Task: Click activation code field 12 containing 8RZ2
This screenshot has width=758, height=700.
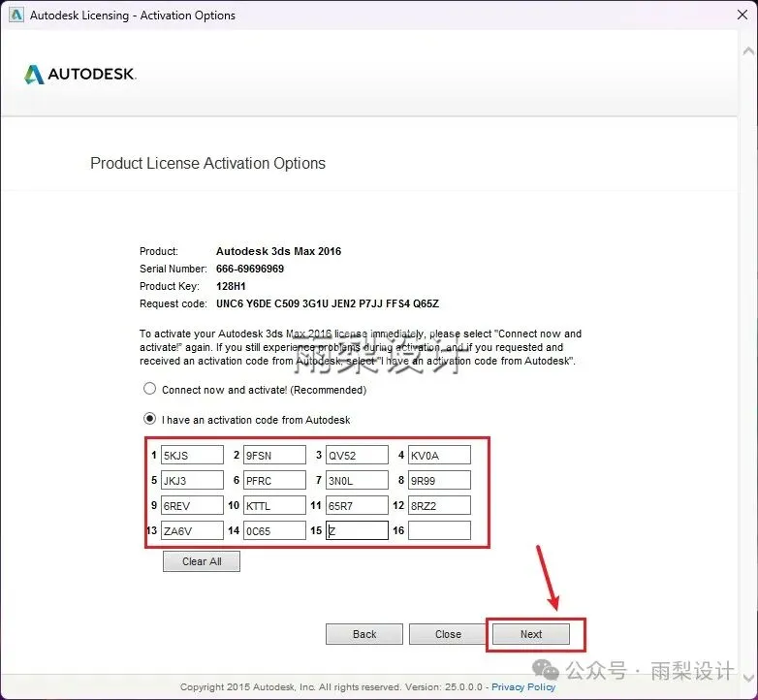Action: pos(439,505)
